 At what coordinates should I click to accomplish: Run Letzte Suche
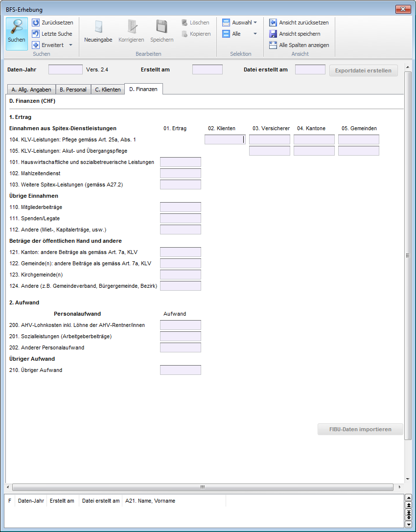[x=52, y=34]
